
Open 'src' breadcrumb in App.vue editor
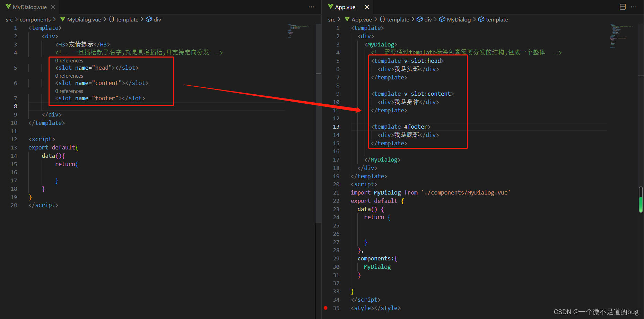tap(332, 20)
